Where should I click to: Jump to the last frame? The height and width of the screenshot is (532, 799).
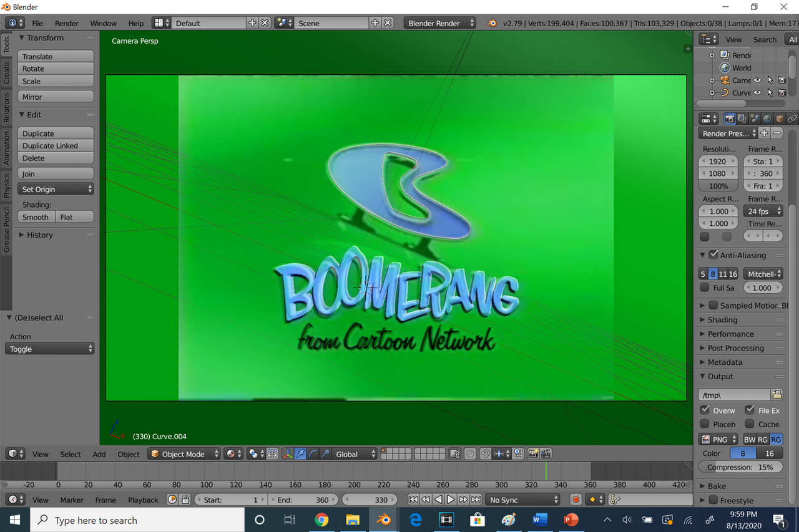476,500
